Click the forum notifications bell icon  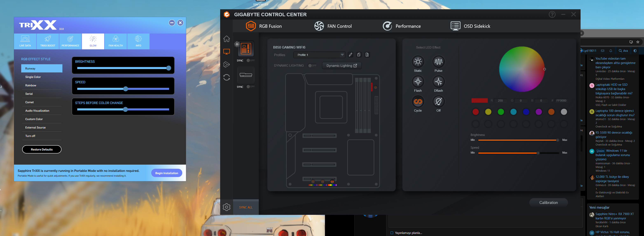[611, 51]
